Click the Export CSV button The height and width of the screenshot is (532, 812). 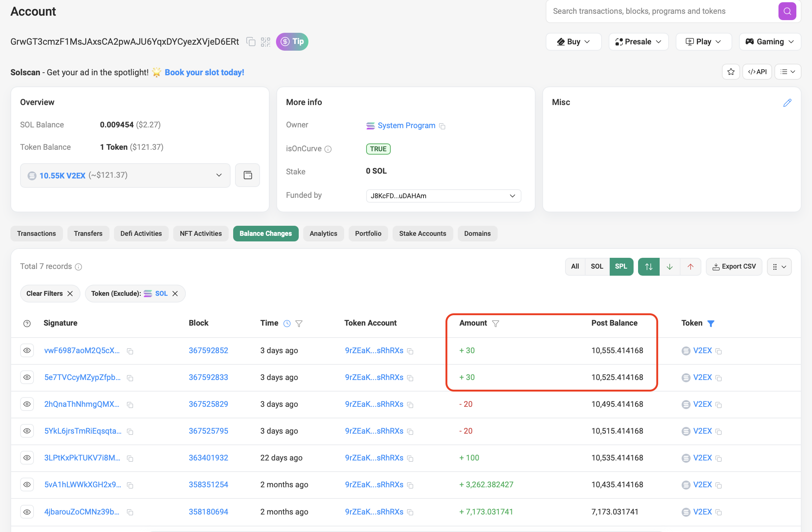(734, 266)
